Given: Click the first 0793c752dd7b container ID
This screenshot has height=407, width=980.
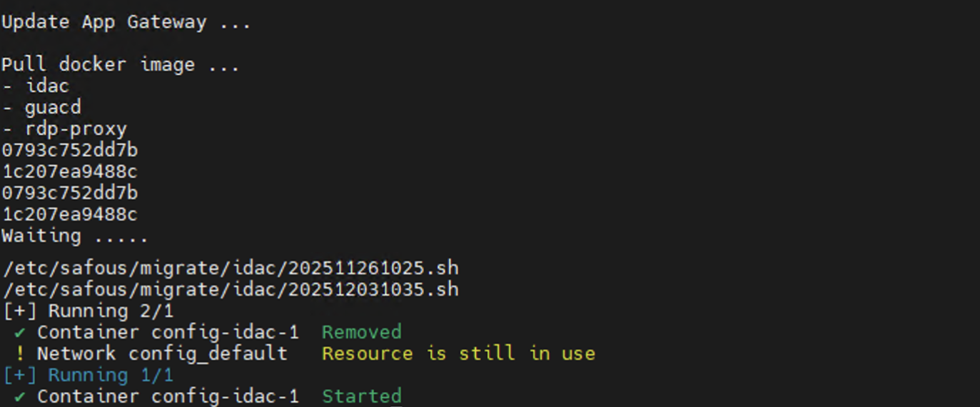Looking at the screenshot, I should point(69,151).
